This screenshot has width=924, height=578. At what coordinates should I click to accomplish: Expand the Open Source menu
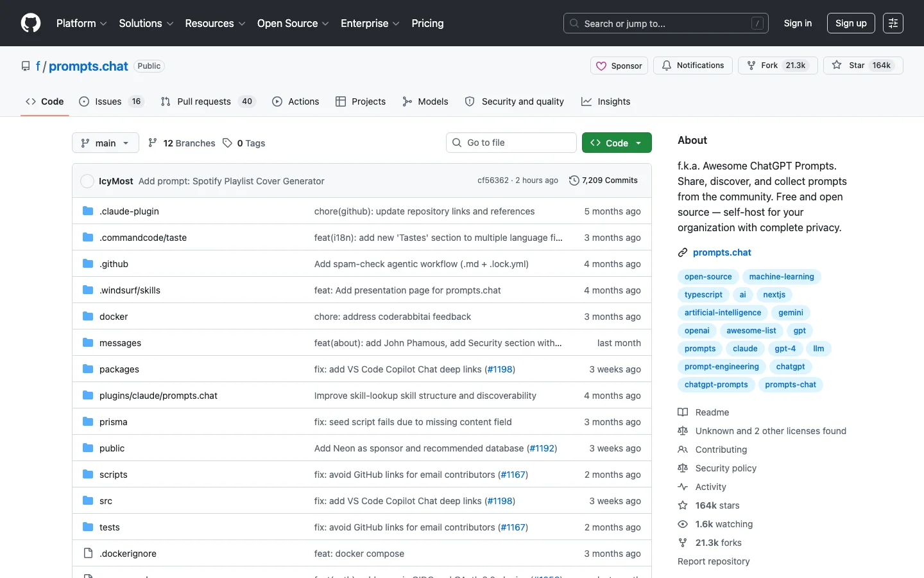point(293,23)
